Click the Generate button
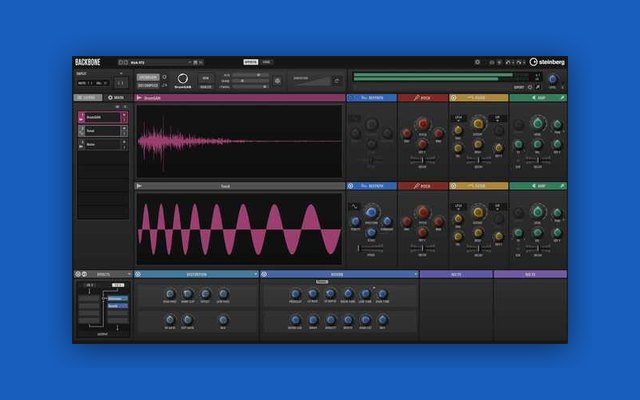 205,87
